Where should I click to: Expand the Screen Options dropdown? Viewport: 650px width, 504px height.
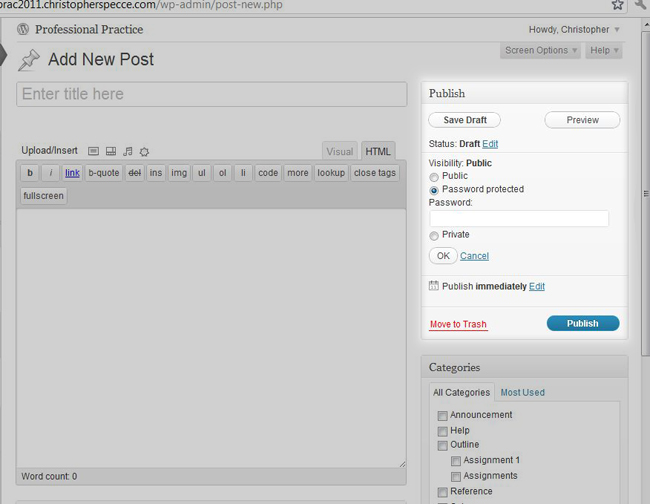click(x=540, y=51)
